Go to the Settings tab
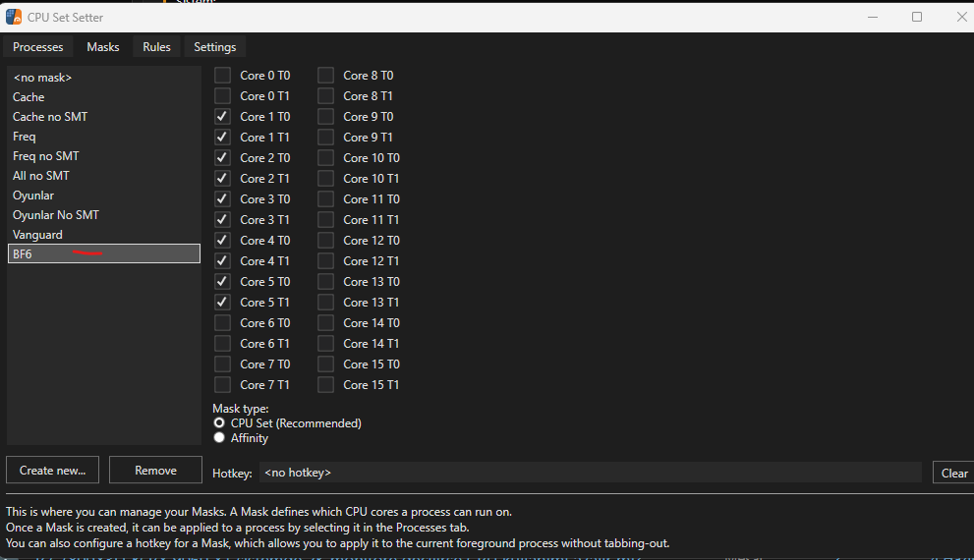The width and height of the screenshot is (974, 560). tap(215, 47)
